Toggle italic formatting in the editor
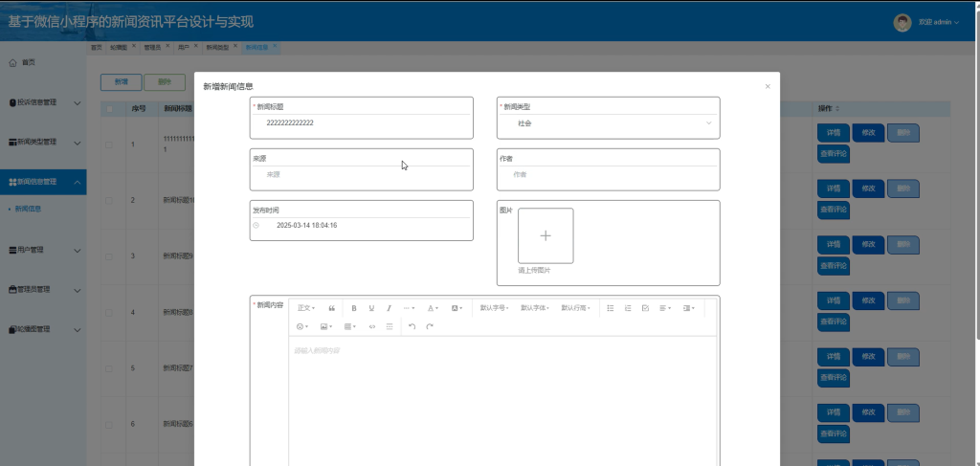This screenshot has width=980, height=466. click(389, 308)
